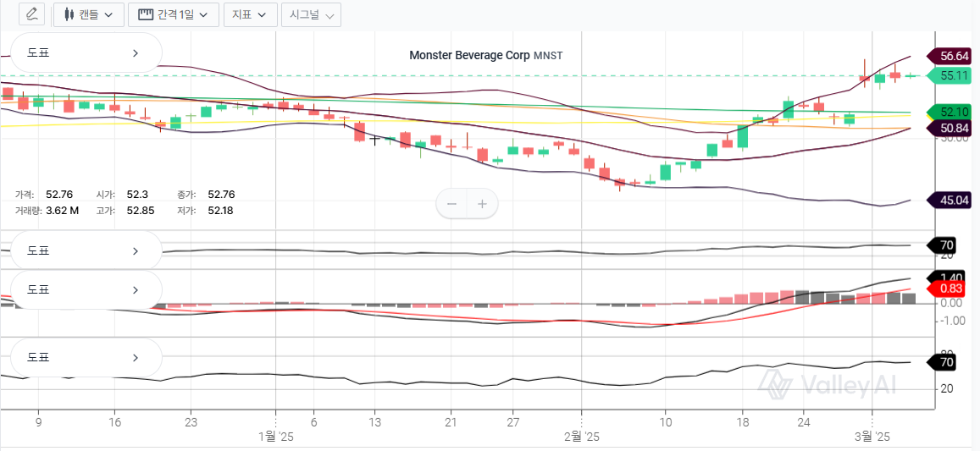Open the 시그널 signals menu
Screen dimensions: 980x451
coord(311,14)
